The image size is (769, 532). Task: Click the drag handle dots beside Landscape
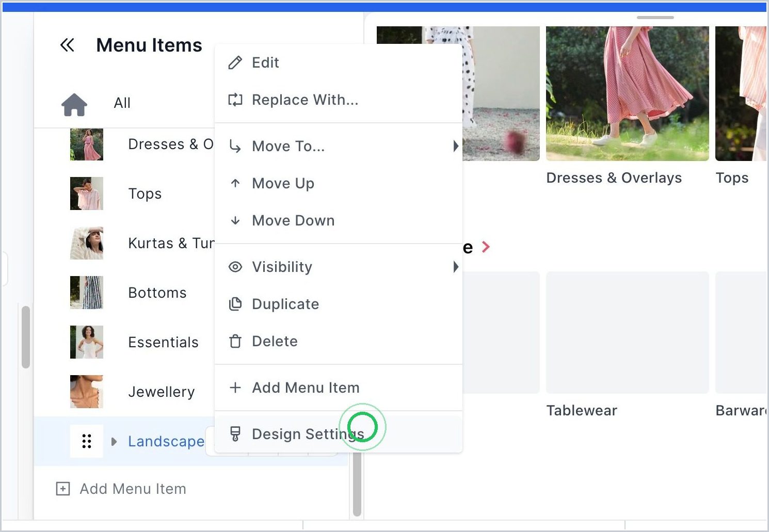tap(87, 441)
